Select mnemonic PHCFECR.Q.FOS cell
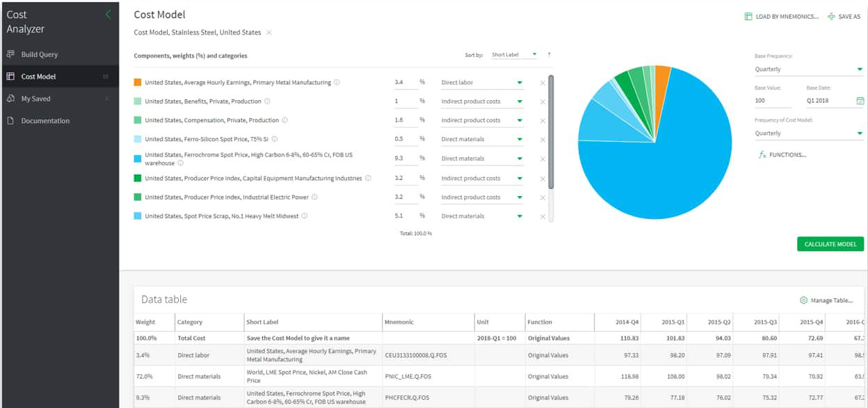This screenshot has height=408, width=868. coord(428,398)
